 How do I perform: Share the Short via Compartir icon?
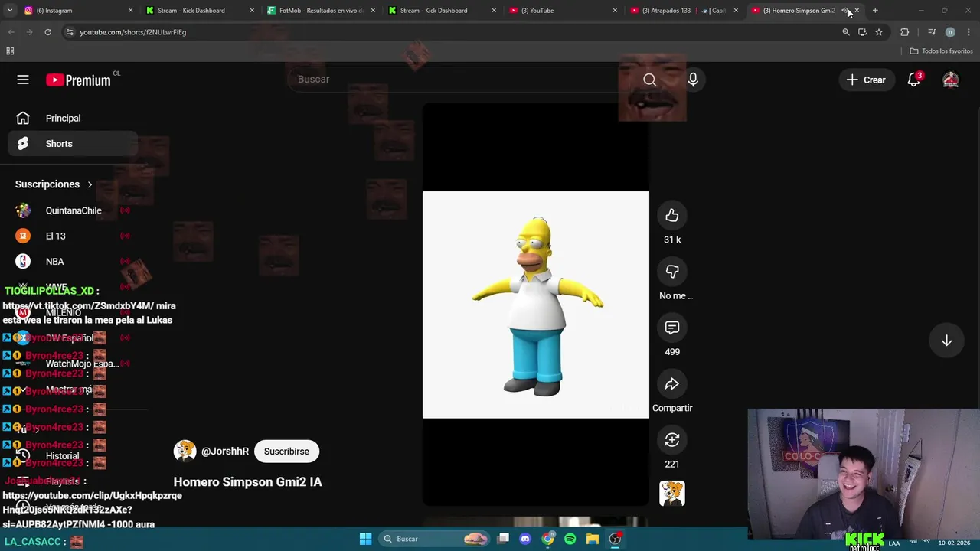[x=671, y=384]
